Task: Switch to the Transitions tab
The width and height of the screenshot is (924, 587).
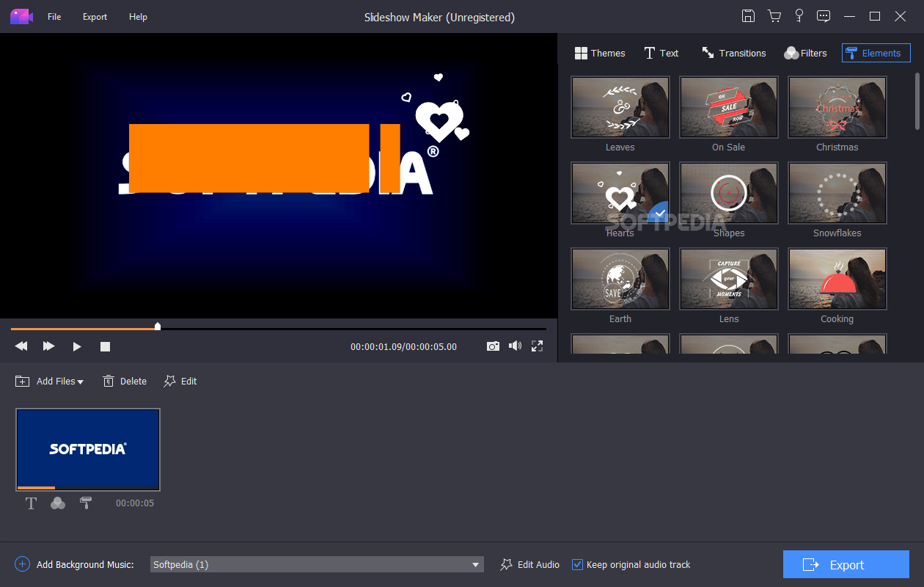Action: (x=733, y=52)
